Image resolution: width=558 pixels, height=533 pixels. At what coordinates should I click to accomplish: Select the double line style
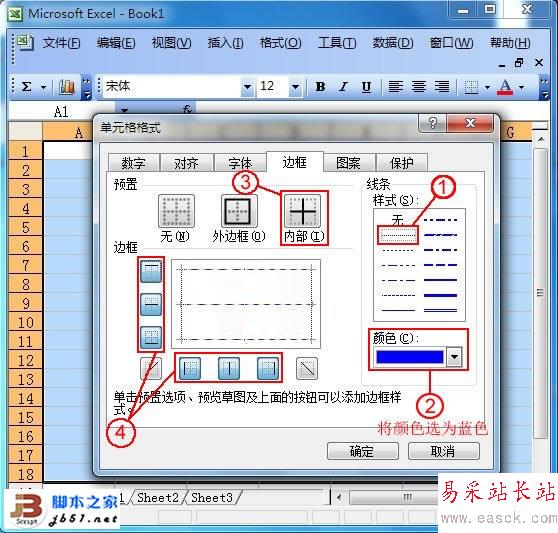(440, 310)
